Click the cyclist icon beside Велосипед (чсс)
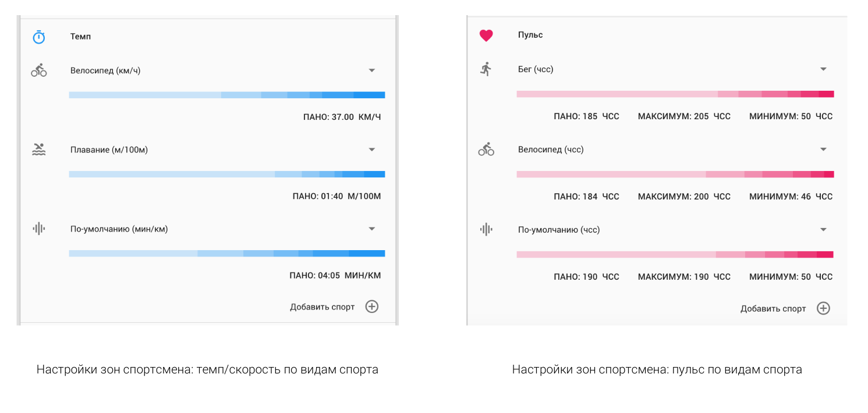The width and height of the screenshot is (868, 413). click(486, 149)
